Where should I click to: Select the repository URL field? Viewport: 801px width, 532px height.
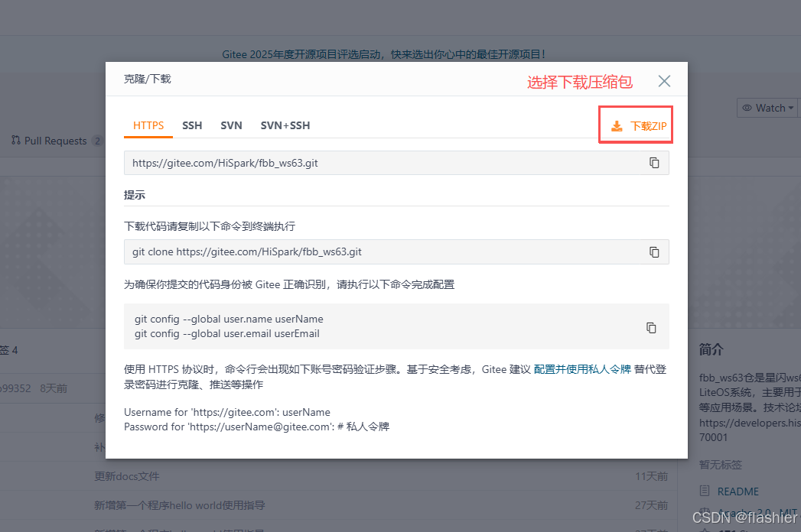tap(396, 163)
